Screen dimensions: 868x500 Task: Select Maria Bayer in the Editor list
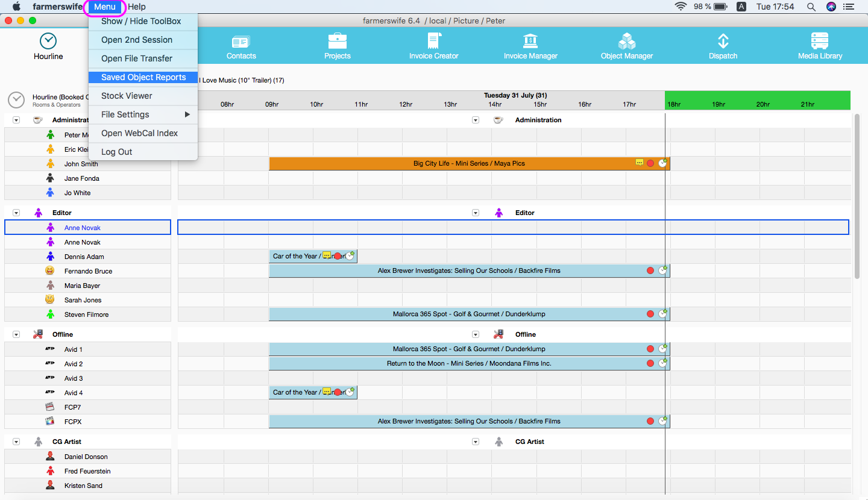point(82,286)
